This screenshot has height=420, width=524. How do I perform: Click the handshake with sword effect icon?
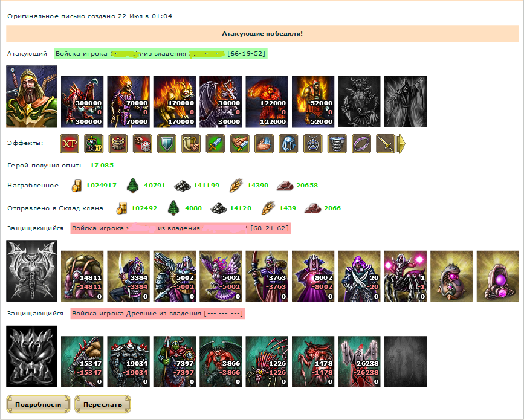click(x=239, y=144)
